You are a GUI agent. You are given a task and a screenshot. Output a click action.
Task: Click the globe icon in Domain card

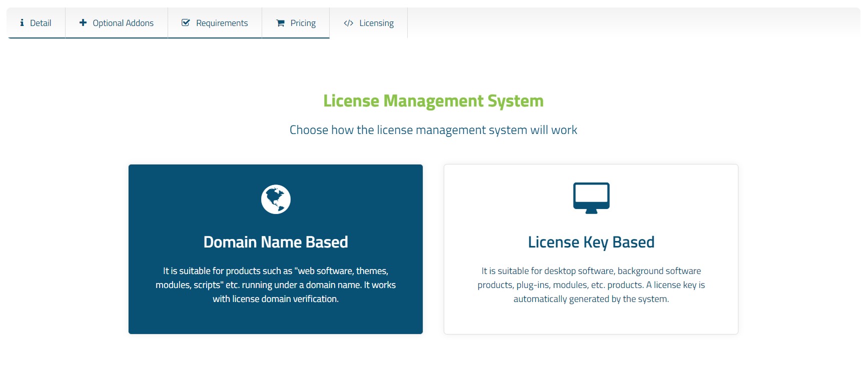click(x=276, y=199)
